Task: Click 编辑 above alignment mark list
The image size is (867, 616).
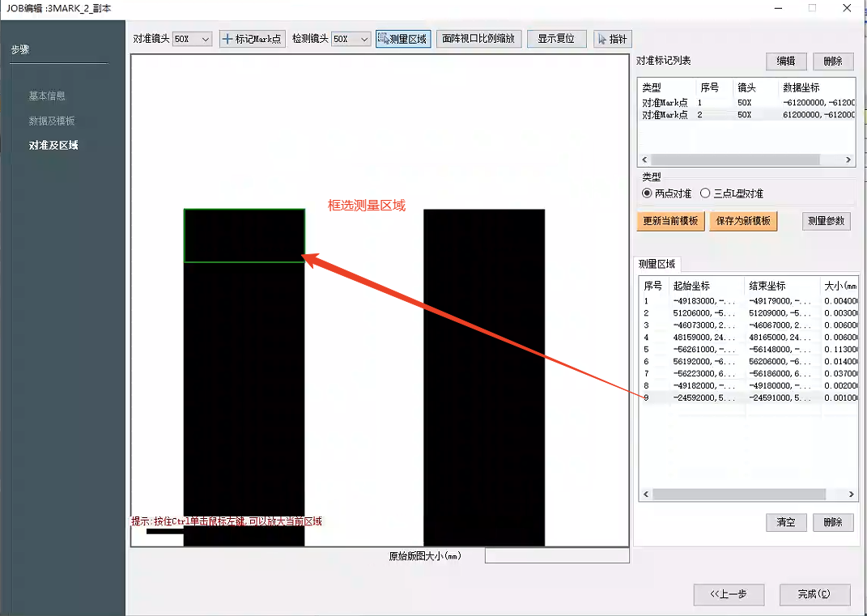Action: pyautogui.click(x=785, y=62)
